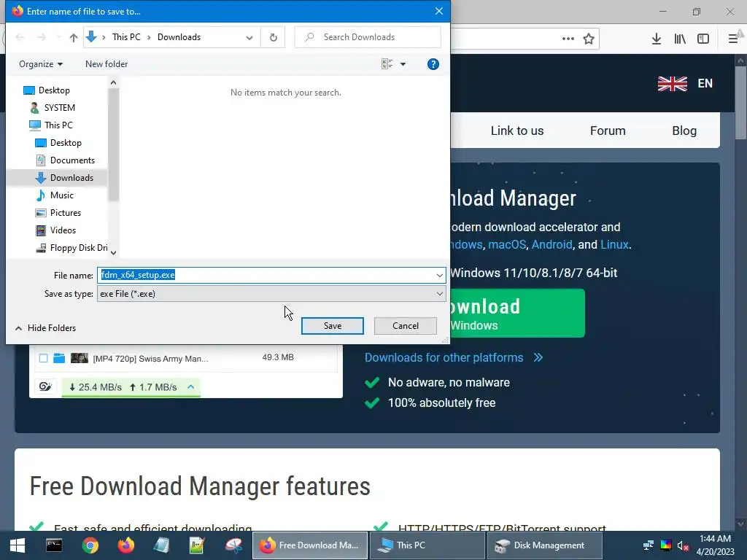Click the snail speed-limit icon
This screenshot has width=747, height=560.
click(46, 386)
